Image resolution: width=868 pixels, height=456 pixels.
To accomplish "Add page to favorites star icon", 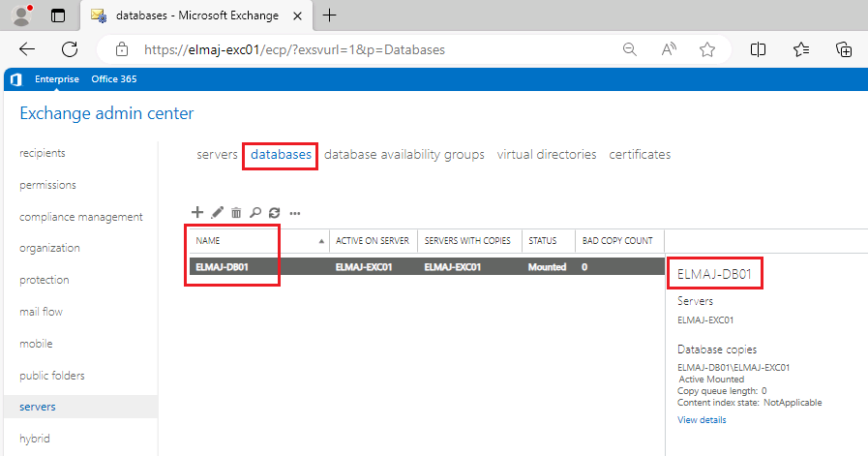I will point(707,49).
